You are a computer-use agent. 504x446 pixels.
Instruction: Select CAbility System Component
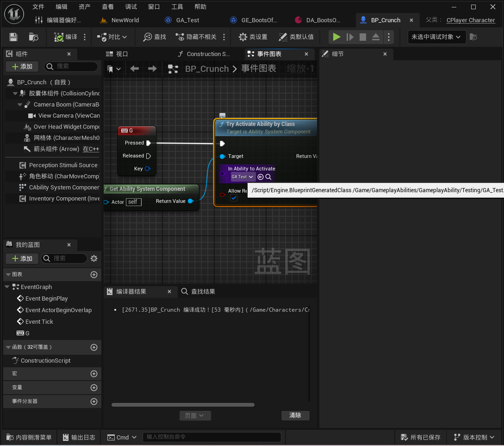(x=59, y=188)
